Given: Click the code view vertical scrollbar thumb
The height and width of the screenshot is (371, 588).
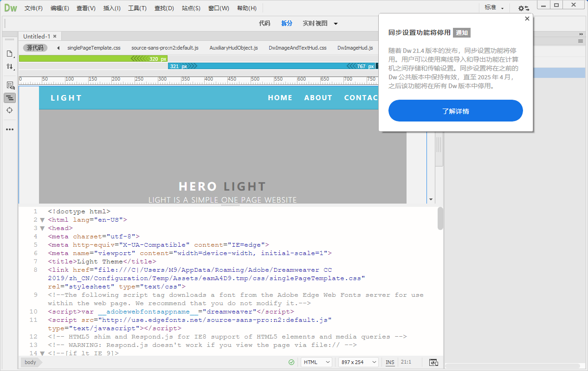Looking at the screenshot, I should coord(440,218).
